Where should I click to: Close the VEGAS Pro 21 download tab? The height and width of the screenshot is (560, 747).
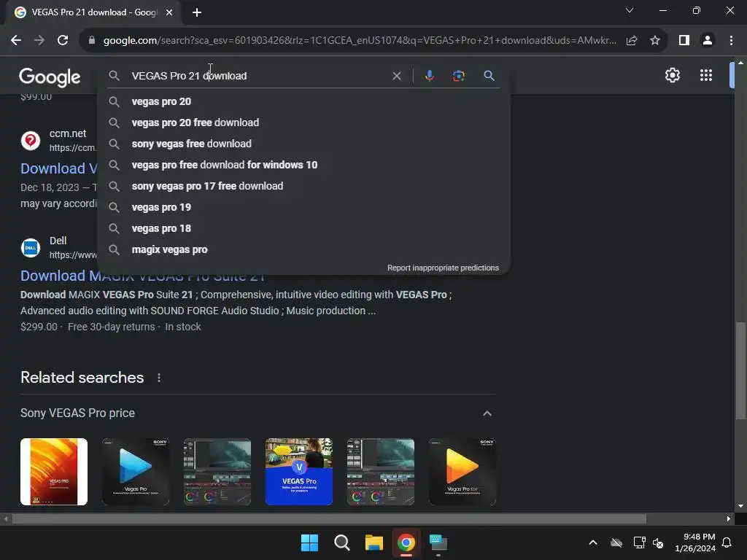169,12
